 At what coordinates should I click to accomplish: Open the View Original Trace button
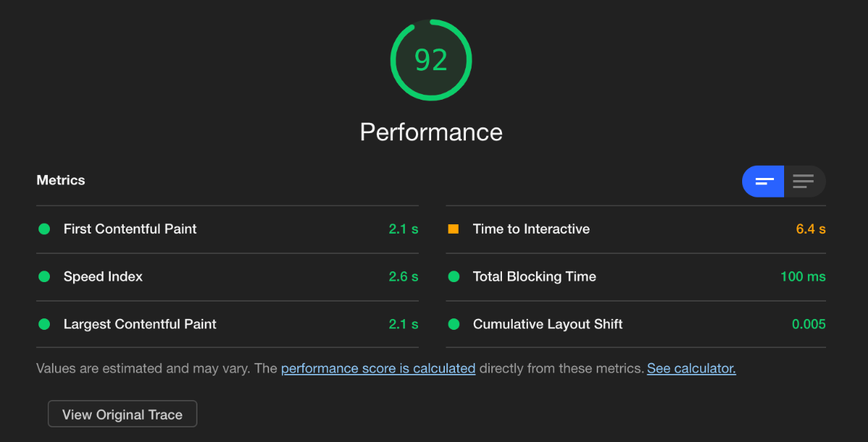point(122,415)
